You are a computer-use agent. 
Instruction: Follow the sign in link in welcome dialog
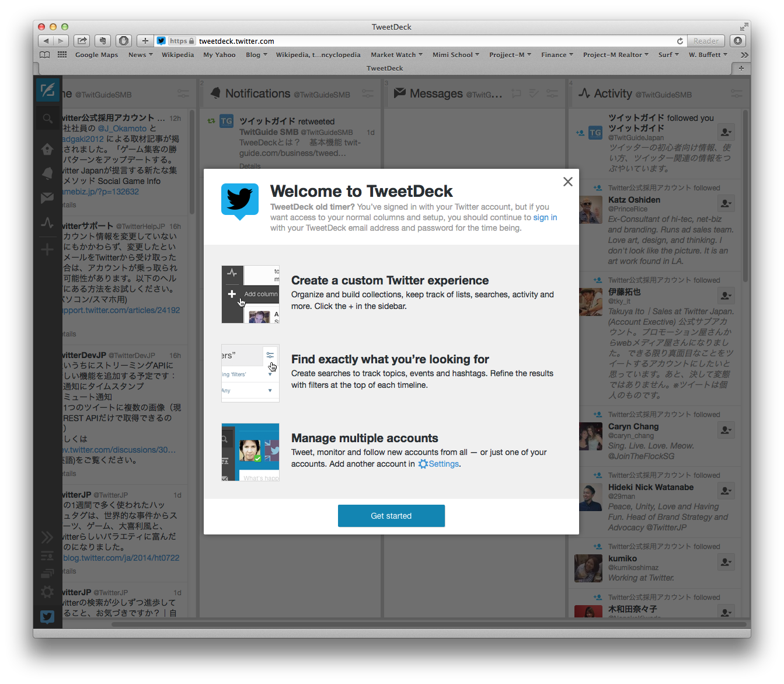click(x=545, y=217)
